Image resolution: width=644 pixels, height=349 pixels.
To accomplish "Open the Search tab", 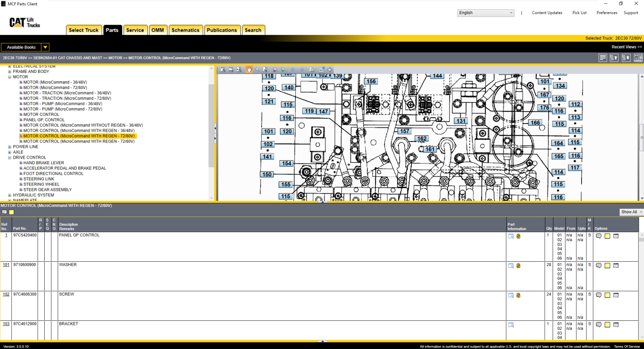I will pos(253,30).
